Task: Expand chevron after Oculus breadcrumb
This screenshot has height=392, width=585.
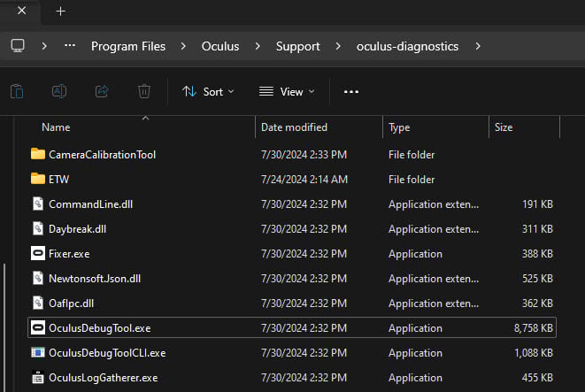Action: point(258,46)
